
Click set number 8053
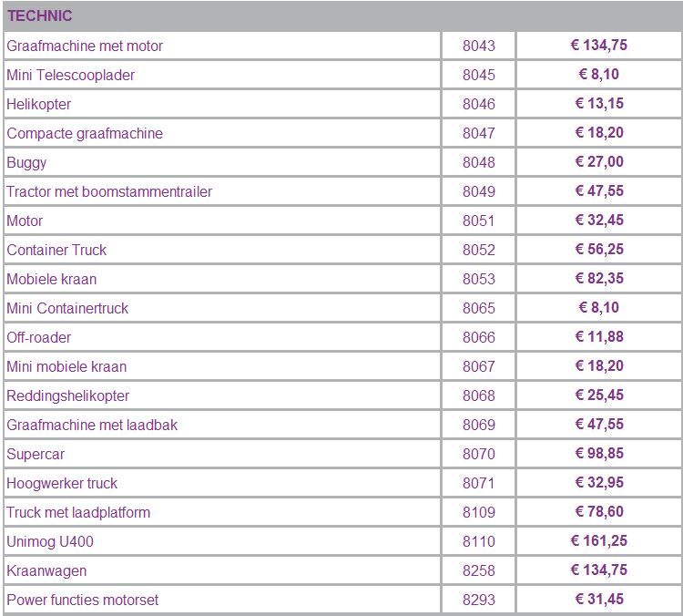pyautogui.click(x=479, y=280)
